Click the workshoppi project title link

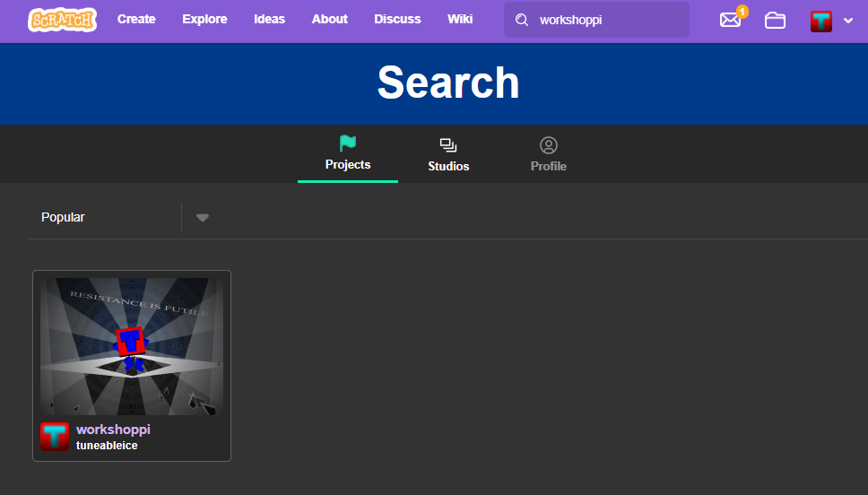point(114,430)
